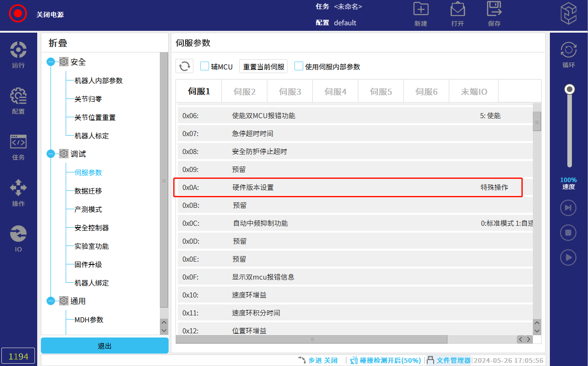588x366 pixels.
Task: Collapse the 安全 tree section
Action: pyautogui.click(x=51, y=62)
